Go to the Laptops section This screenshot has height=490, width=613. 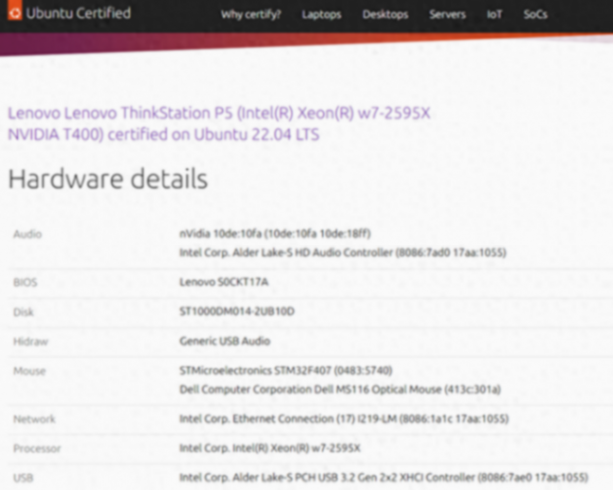pyautogui.click(x=321, y=14)
